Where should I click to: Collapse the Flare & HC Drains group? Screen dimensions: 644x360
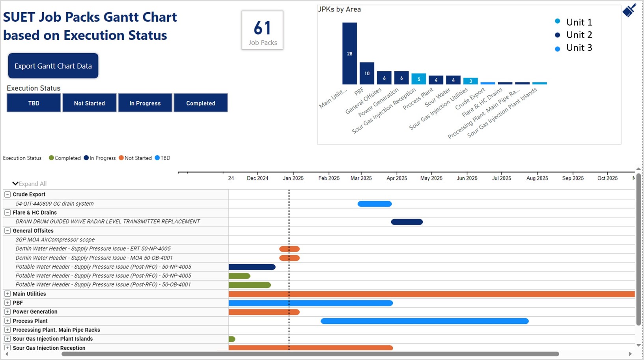pos(7,212)
